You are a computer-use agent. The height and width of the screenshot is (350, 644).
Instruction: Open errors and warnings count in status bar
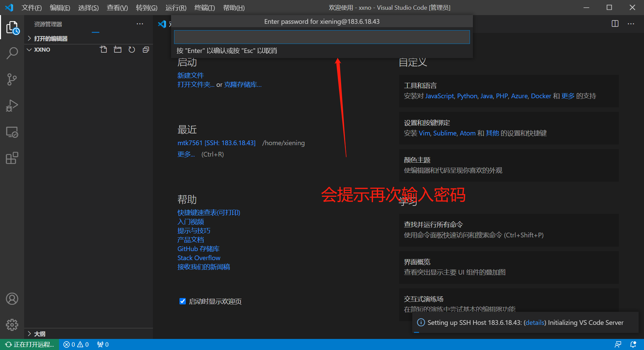click(x=76, y=344)
